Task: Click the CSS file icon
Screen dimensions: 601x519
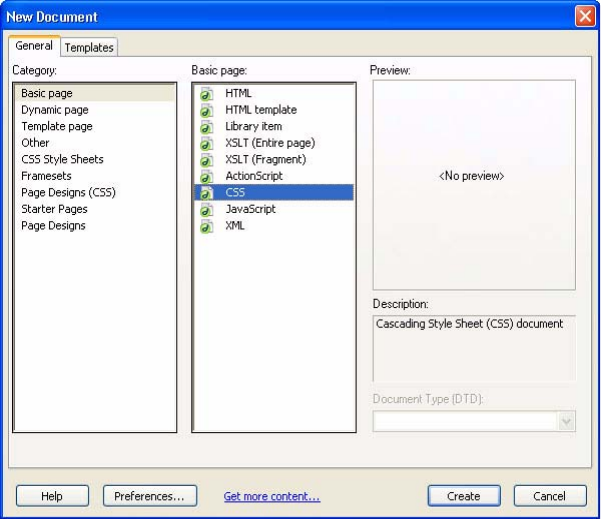Action: point(207,193)
